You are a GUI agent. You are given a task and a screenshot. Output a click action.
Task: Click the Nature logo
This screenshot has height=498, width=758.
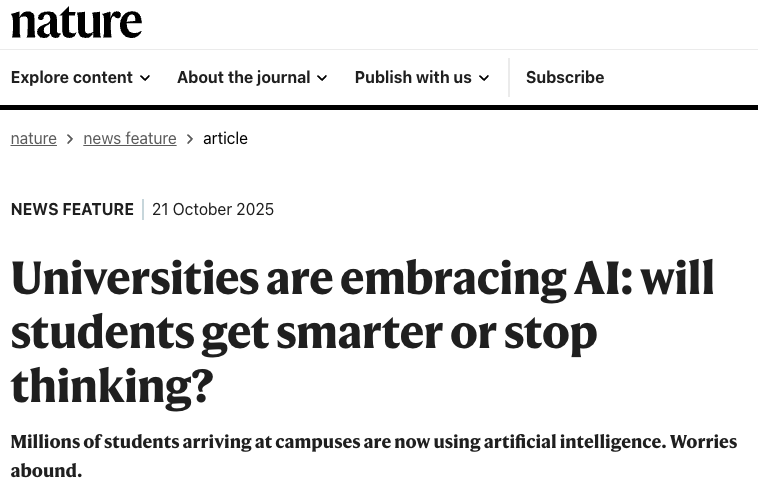76,22
